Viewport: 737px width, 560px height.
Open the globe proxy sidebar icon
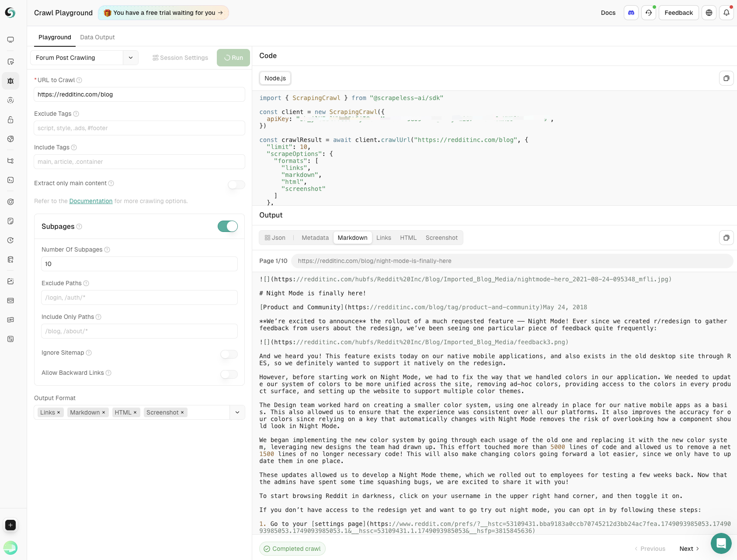(x=10, y=139)
